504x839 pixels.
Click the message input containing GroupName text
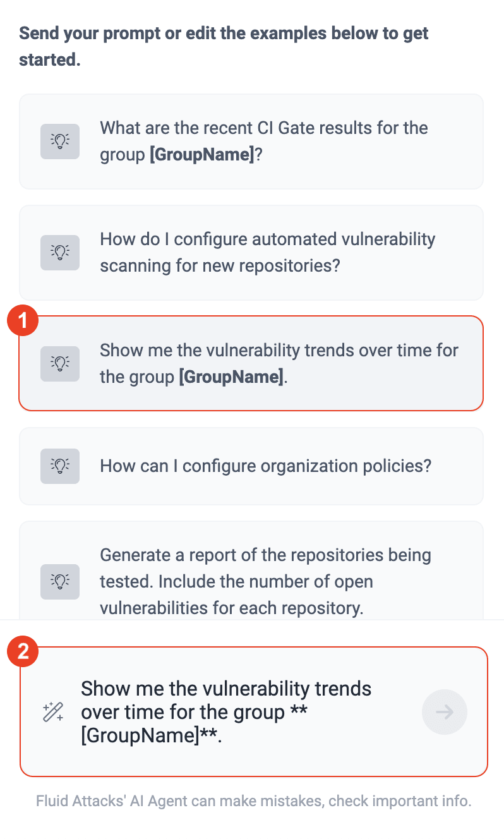[226, 712]
